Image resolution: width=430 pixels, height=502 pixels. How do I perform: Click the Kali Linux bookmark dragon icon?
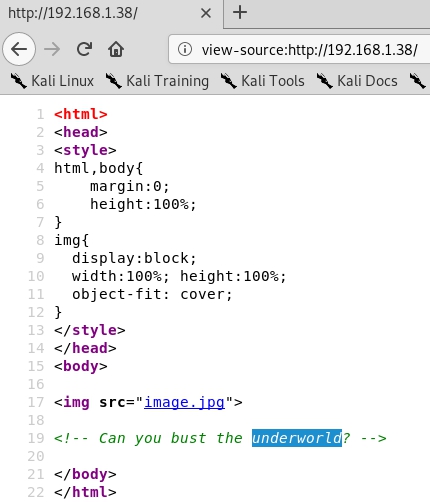point(18,81)
